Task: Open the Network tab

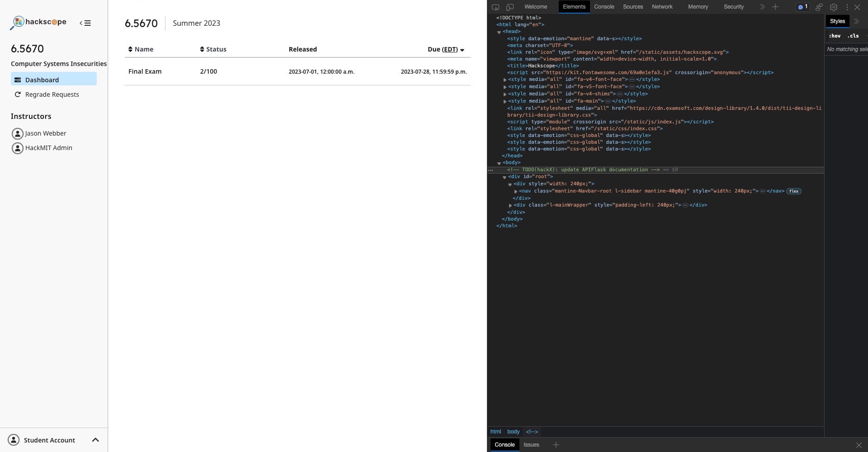Action: click(x=662, y=7)
